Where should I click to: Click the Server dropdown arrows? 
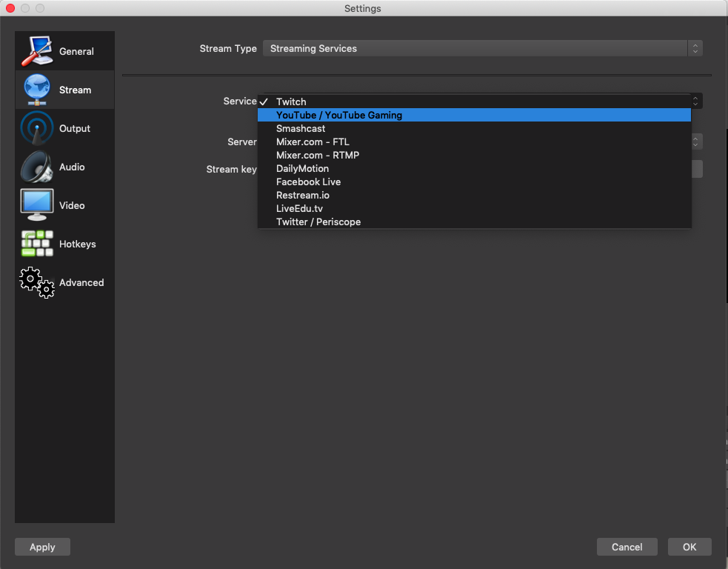(x=695, y=142)
